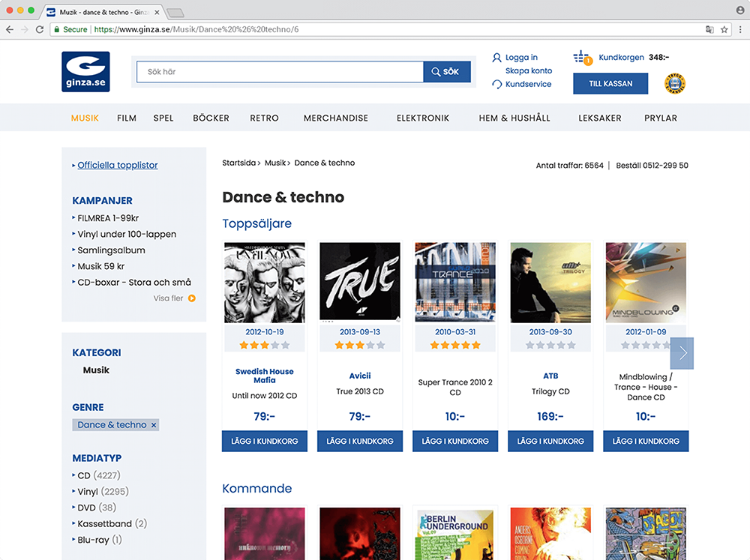Filter by Blu-ray media type

click(x=100, y=540)
